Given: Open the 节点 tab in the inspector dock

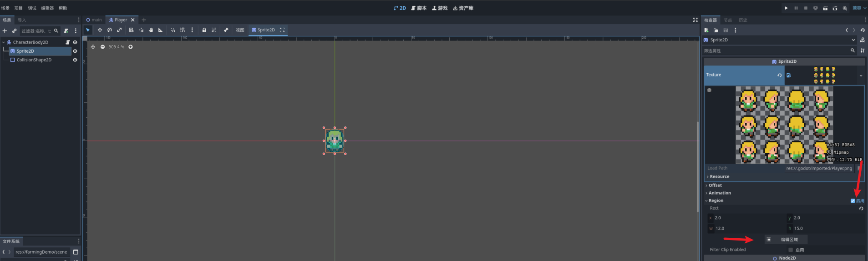Looking at the screenshot, I should coord(728,20).
